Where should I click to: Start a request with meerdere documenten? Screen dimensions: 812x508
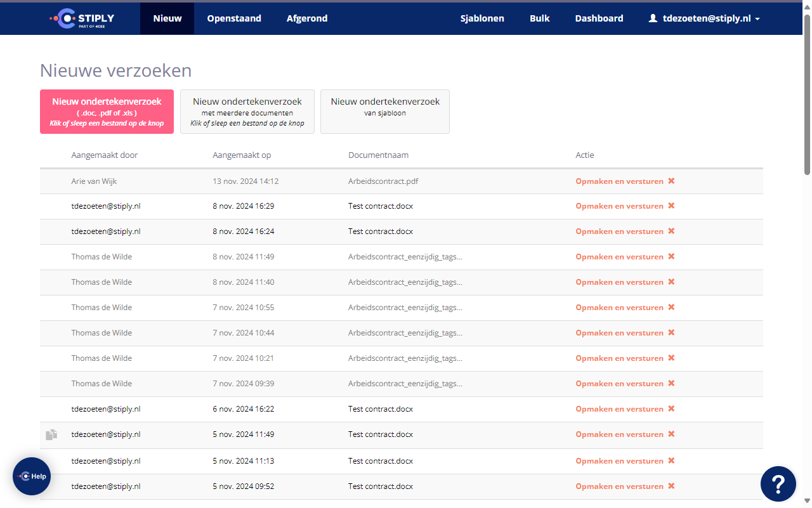point(247,112)
